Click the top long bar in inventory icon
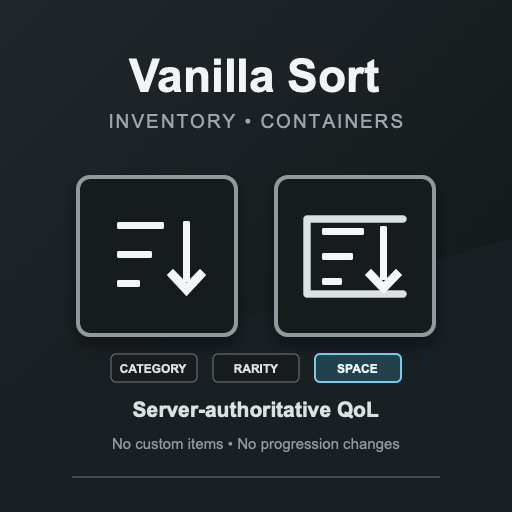The height and width of the screenshot is (512, 512). [140, 225]
